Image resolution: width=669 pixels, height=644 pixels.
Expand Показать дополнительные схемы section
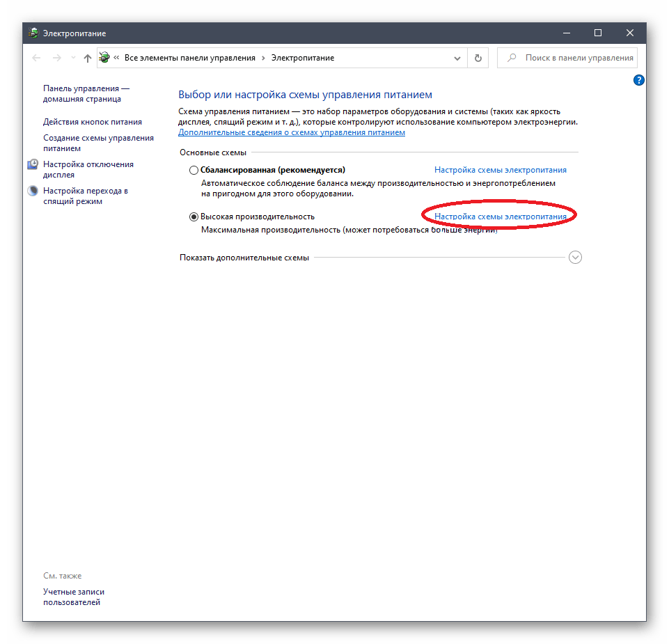(575, 258)
